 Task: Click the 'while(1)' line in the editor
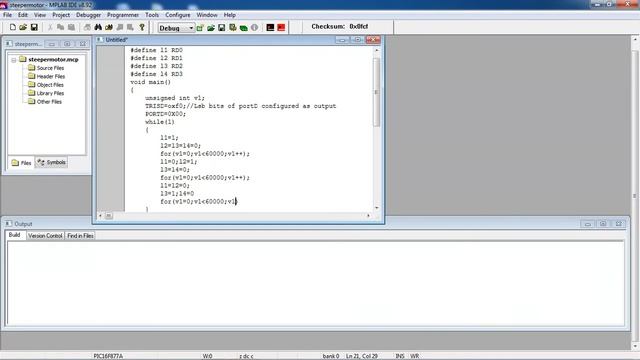160,122
